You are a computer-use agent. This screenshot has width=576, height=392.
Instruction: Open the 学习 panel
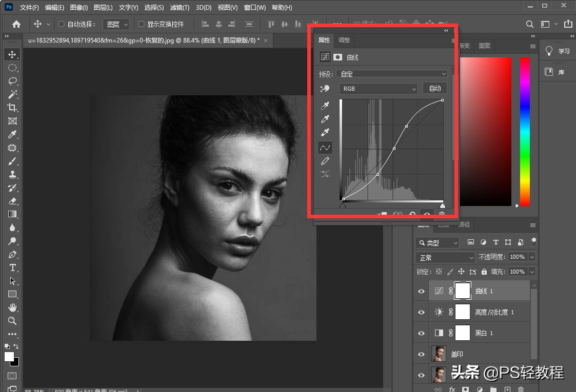click(x=558, y=51)
